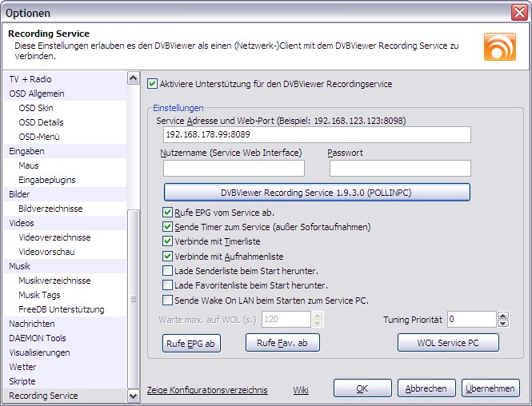Click the orange Recording Service logo icon
This screenshot has height=406, width=532.
pyautogui.click(x=499, y=47)
